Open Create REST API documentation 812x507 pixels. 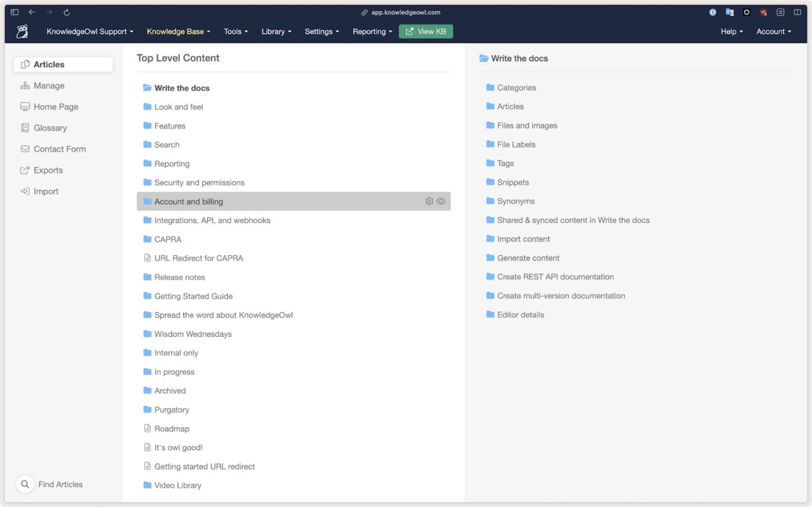[555, 277]
